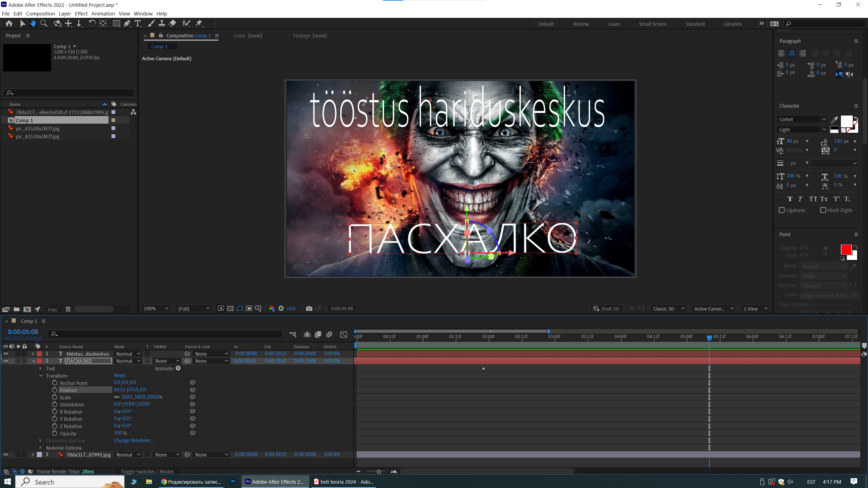Click the red Paint foreground color swatch

point(846,249)
